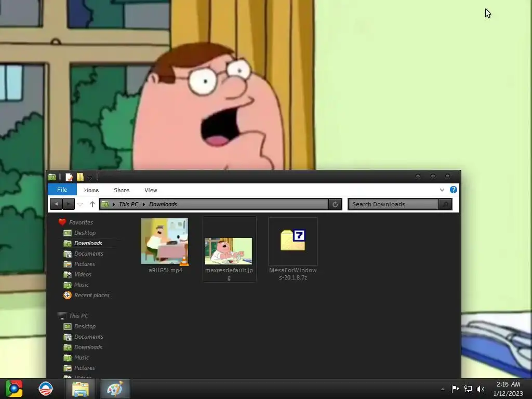Viewport: 532px width, 399px height.
Task: Expand the ribbon with the chevron
Action: tap(442, 190)
